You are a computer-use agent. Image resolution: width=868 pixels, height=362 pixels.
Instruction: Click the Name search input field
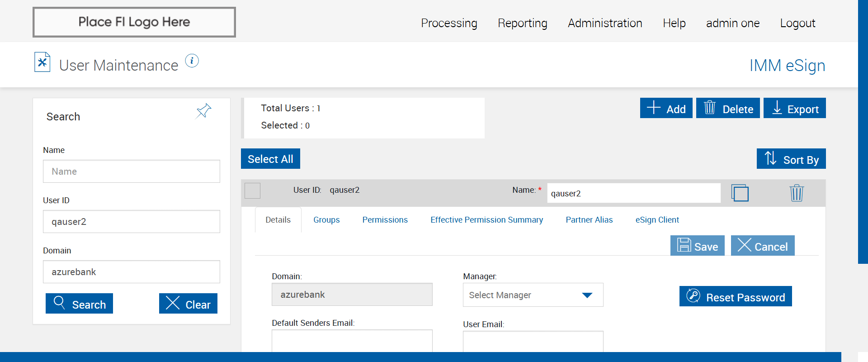click(131, 171)
